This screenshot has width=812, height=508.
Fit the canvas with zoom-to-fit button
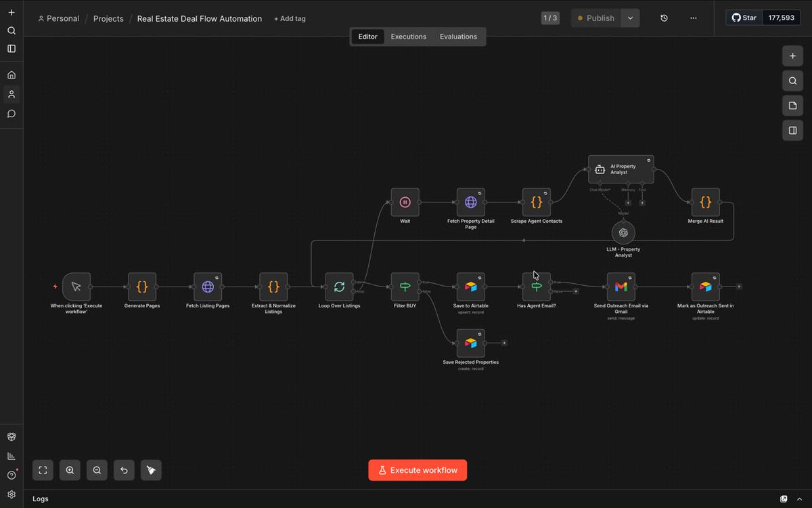43,470
